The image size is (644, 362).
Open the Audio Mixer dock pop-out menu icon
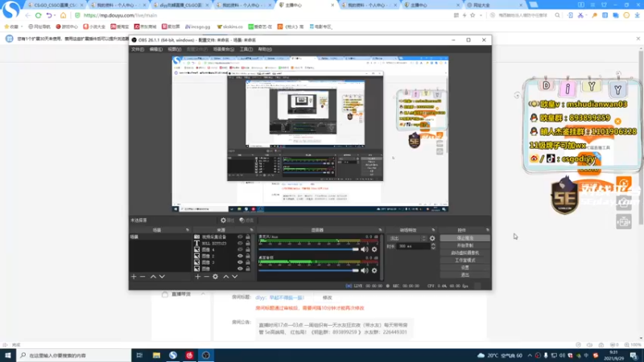coord(380,230)
